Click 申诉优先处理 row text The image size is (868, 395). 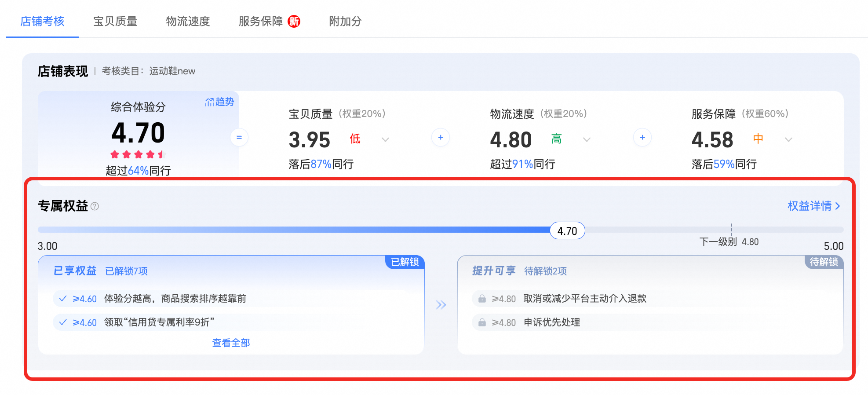(552, 322)
